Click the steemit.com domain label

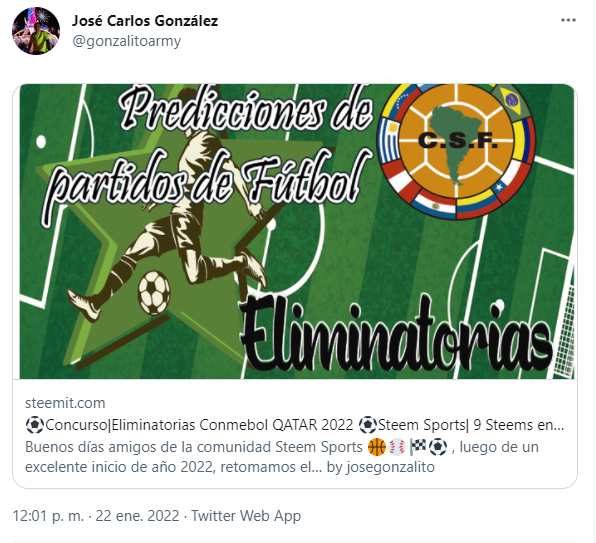pos(65,403)
